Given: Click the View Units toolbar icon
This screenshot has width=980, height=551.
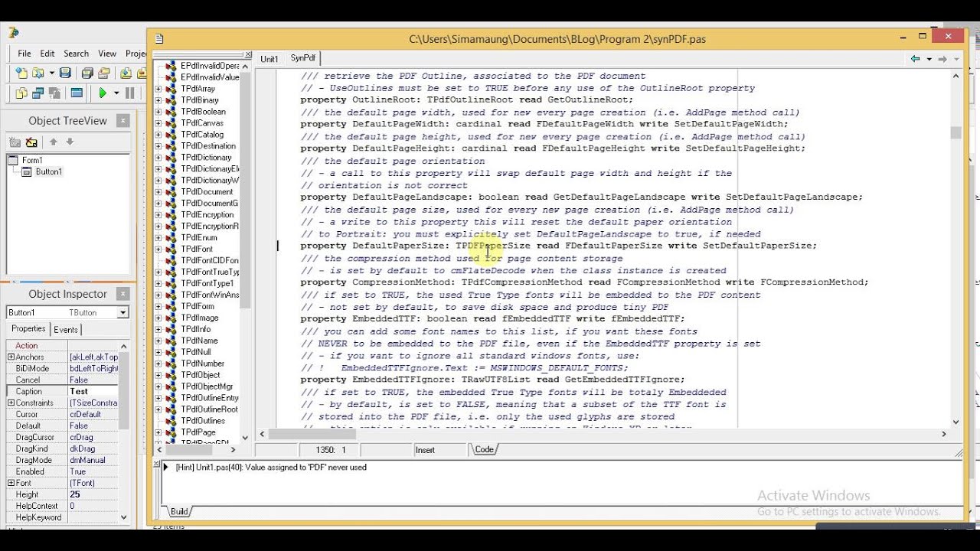Looking at the screenshot, I should (x=21, y=93).
